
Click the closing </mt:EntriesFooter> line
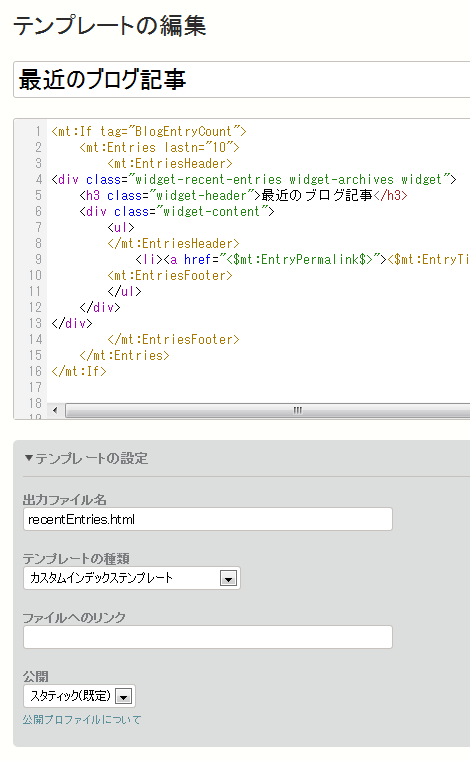point(173,340)
